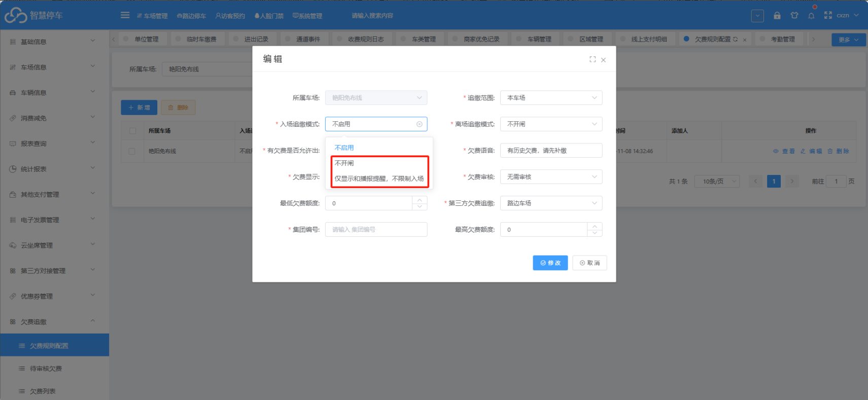
Task: Open the 10条/页 page size dropdown
Action: click(x=718, y=181)
